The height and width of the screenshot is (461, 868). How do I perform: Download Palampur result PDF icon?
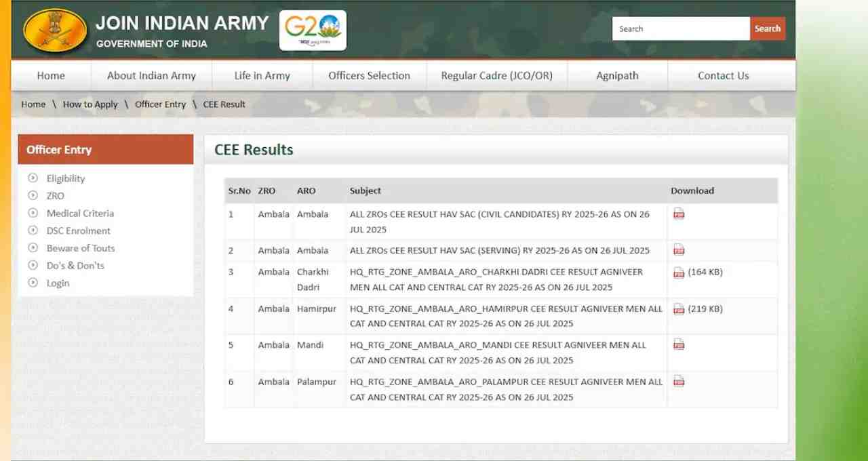tap(679, 381)
